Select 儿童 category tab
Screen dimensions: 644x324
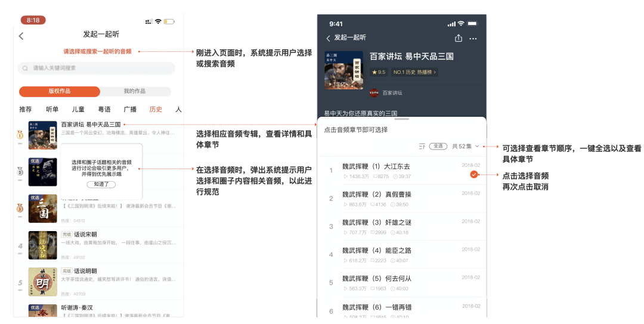78,109
